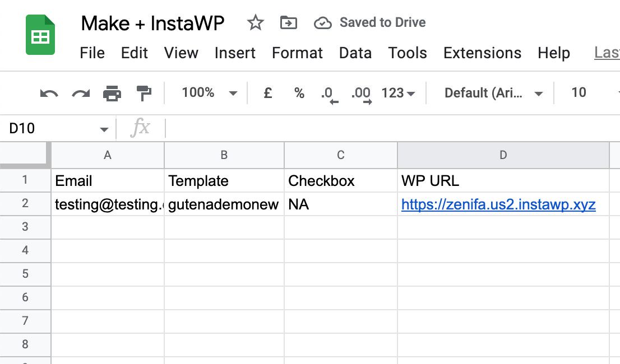Open the 100% zoom dropdown
The height and width of the screenshot is (364, 620).
(209, 93)
